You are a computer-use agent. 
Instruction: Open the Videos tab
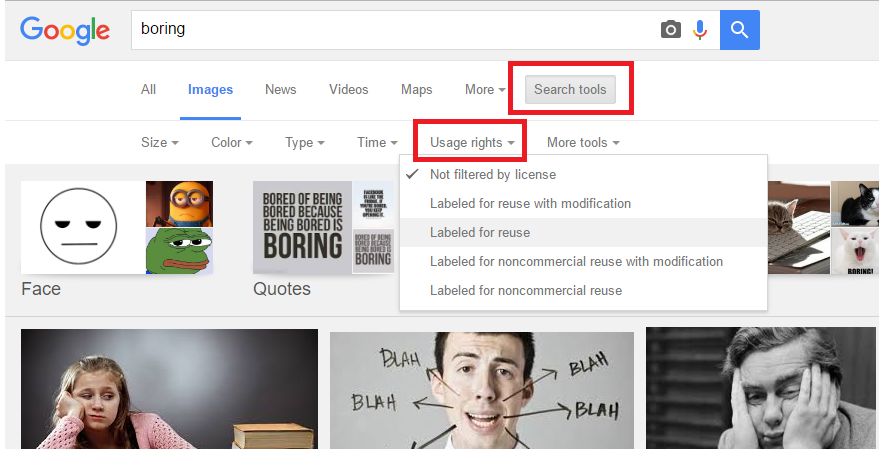[348, 90]
